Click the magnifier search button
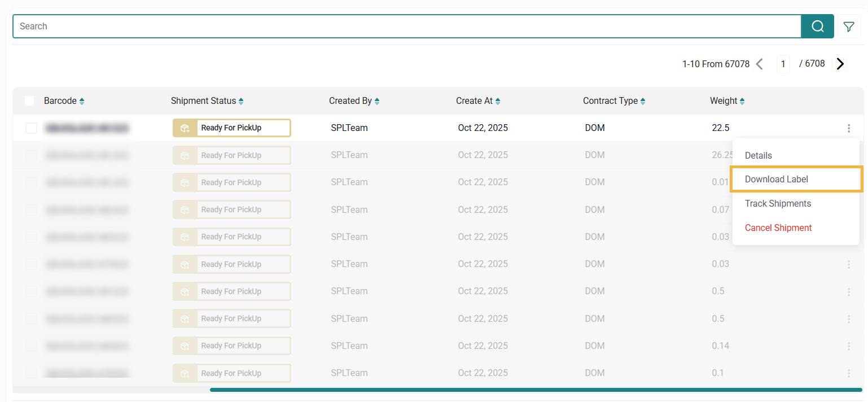 817,27
